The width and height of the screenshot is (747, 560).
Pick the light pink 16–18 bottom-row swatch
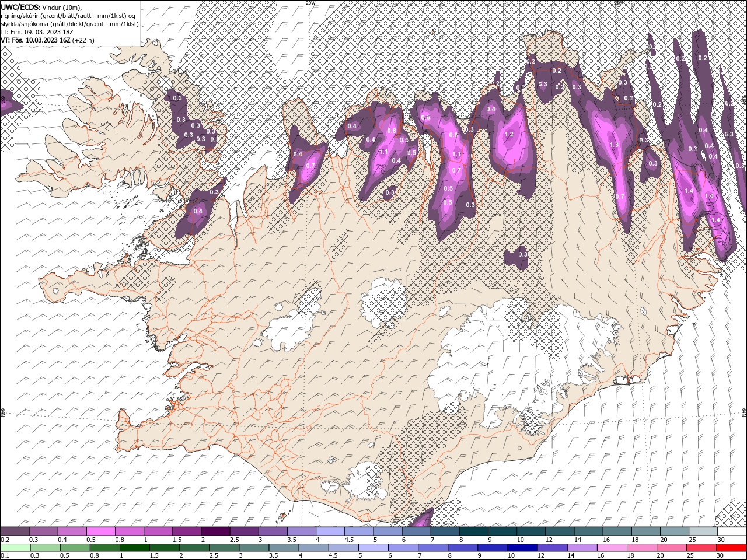[613, 548]
